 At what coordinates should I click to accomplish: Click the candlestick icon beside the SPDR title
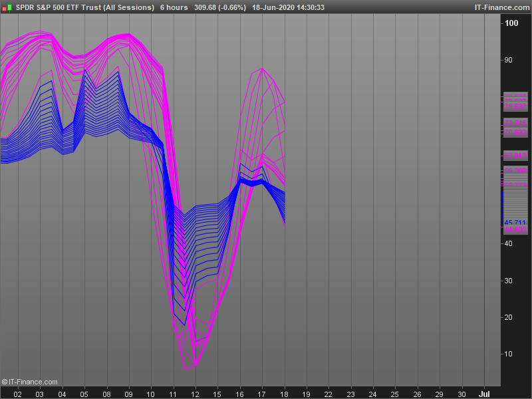coord(7,7)
